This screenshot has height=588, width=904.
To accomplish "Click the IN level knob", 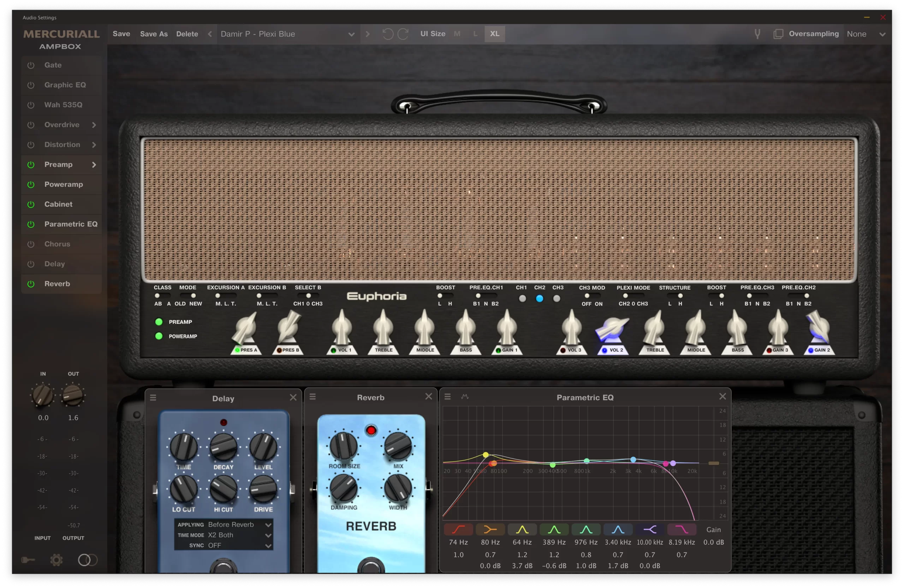I will click(x=42, y=396).
